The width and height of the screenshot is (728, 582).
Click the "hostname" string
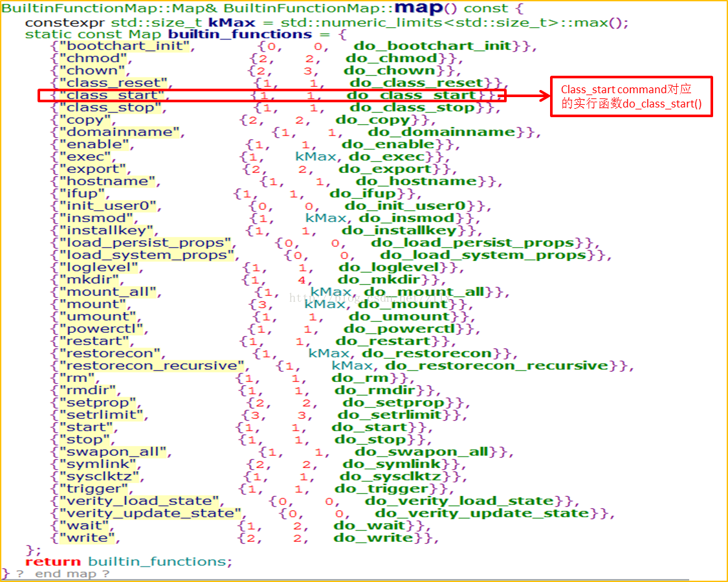107,182
